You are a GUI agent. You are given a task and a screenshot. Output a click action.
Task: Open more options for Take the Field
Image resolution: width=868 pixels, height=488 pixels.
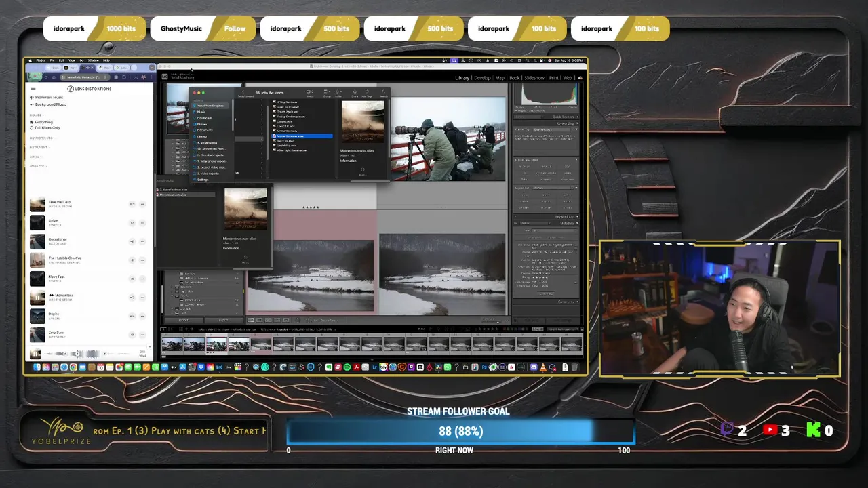142,204
